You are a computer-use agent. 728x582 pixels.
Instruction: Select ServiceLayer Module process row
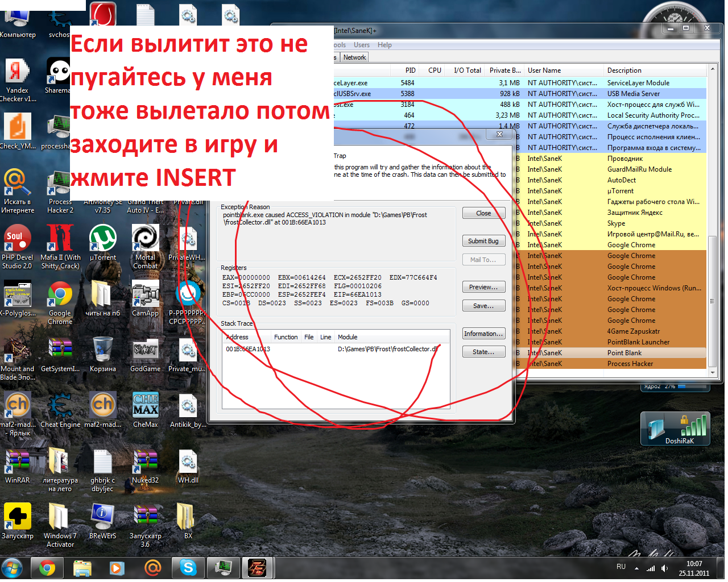(520, 84)
